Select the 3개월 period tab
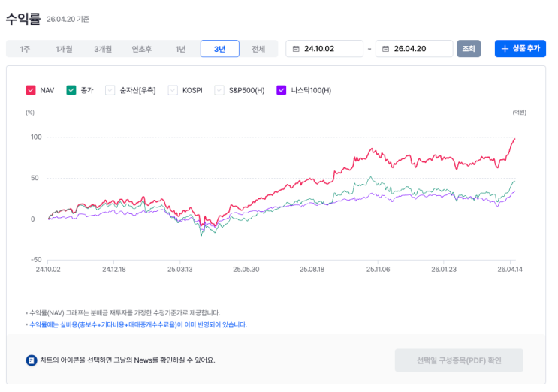 pos(103,49)
